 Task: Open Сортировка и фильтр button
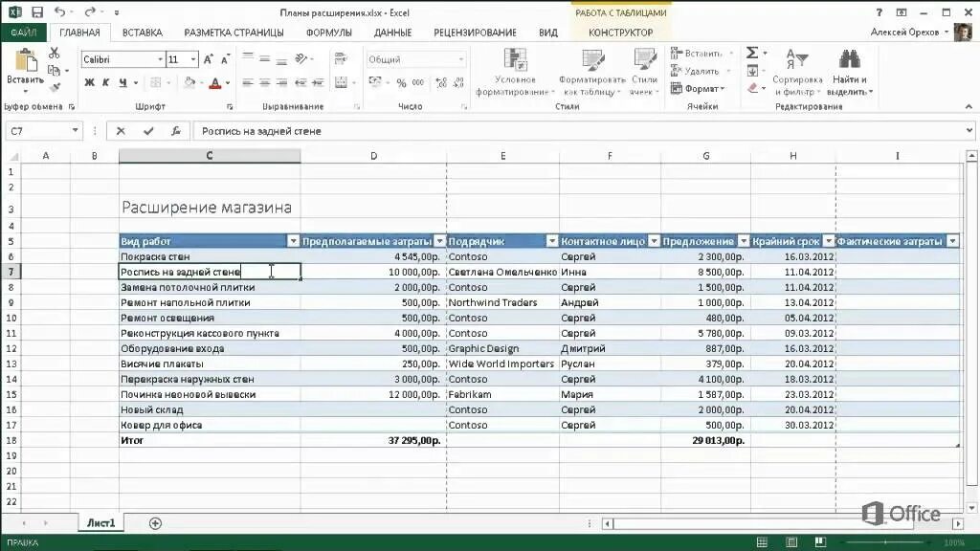797,72
